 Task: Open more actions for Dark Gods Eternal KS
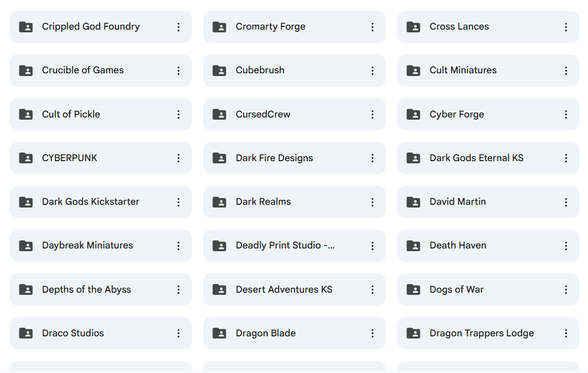[566, 158]
